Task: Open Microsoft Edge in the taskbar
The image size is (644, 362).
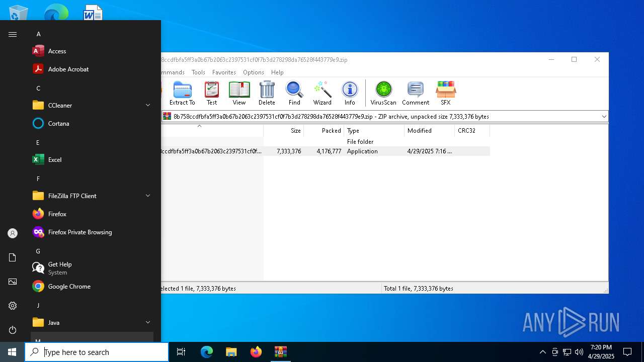Action: [x=207, y=352]
